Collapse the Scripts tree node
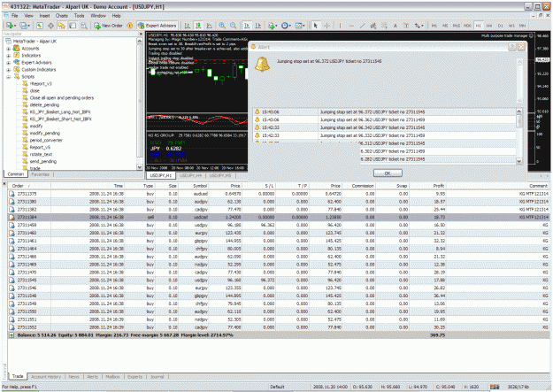This screenshot has width=553, height=392. pos(9,77)
